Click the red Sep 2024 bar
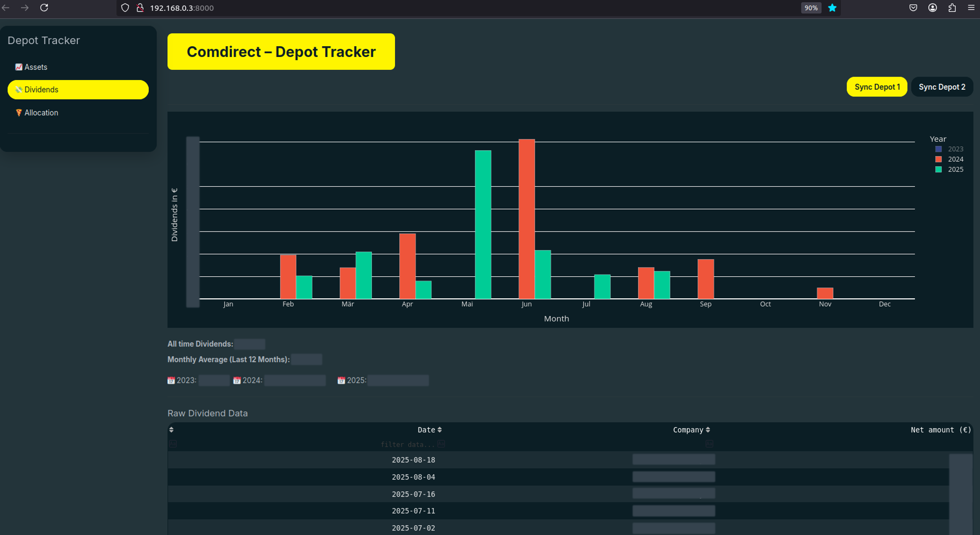This screenshot has width=980, height=535. click(x=705, y=279)
